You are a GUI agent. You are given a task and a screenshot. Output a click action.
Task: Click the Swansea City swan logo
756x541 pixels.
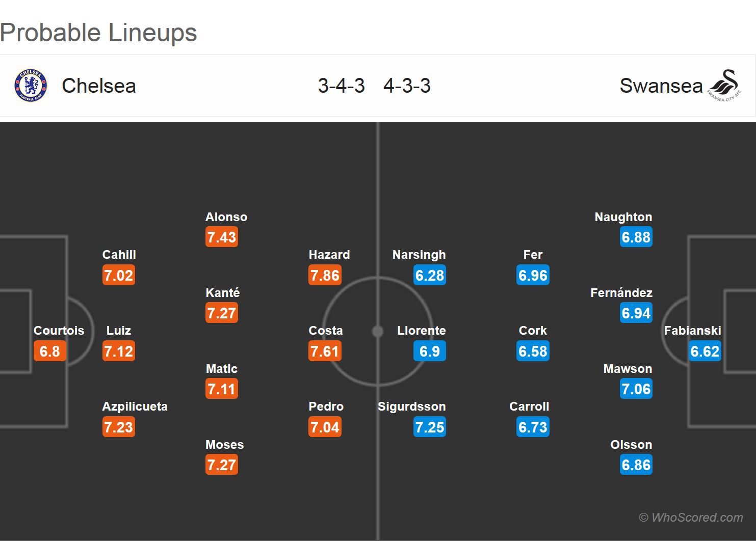(724, 86)
